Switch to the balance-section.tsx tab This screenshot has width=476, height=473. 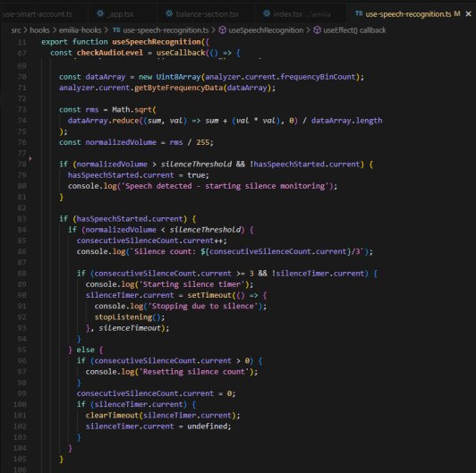[207, 14]
